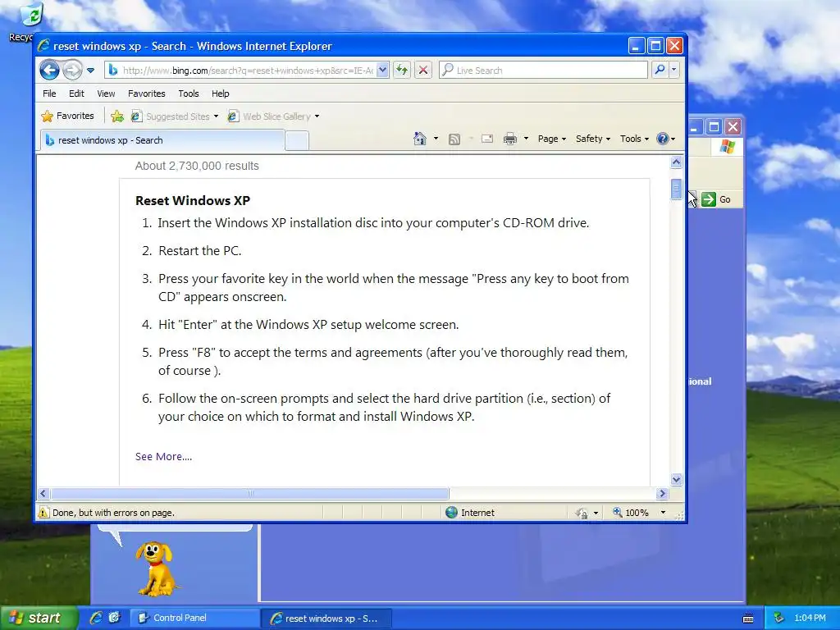Open the Help menu

220,94
